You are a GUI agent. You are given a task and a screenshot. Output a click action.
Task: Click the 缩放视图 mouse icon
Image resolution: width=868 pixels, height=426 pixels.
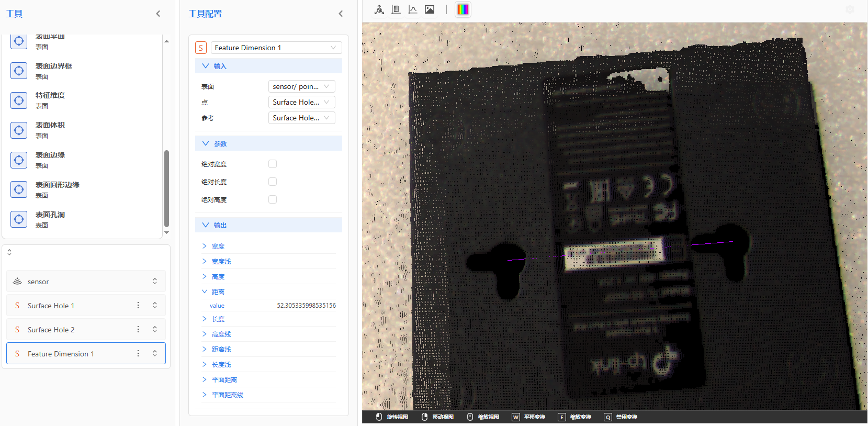470,417
